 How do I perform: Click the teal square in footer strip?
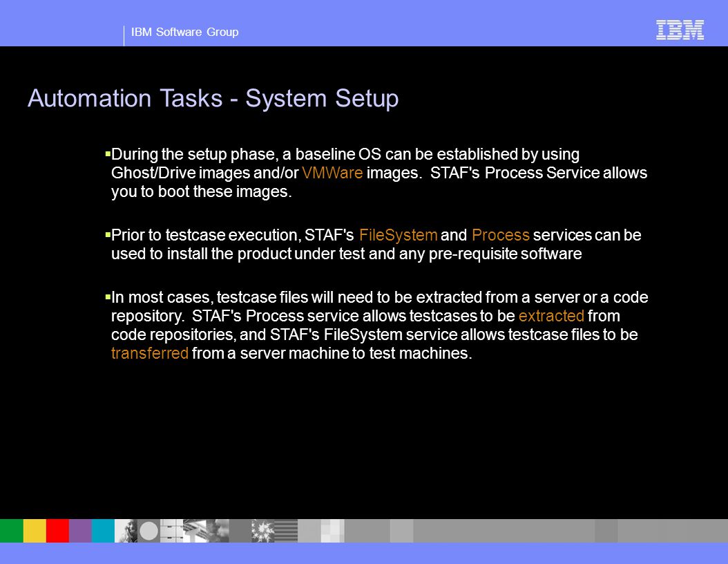(103, 531)
